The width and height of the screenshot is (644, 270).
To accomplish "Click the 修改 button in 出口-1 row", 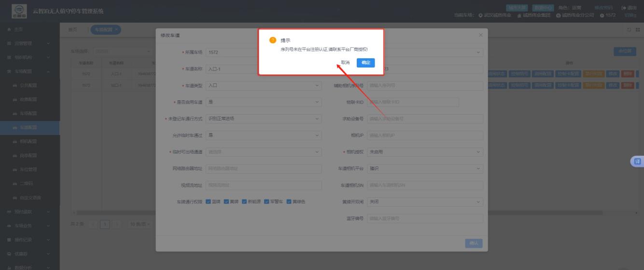I will coord(613,85).
